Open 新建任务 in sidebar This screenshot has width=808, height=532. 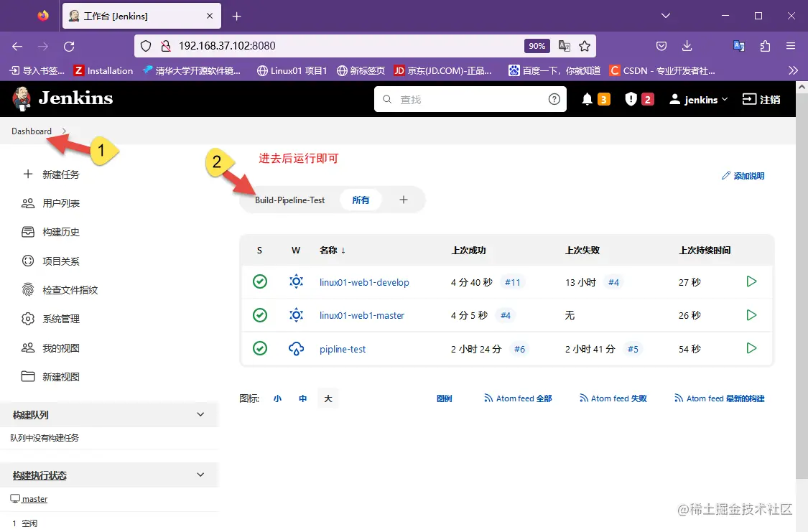(51, 174)
